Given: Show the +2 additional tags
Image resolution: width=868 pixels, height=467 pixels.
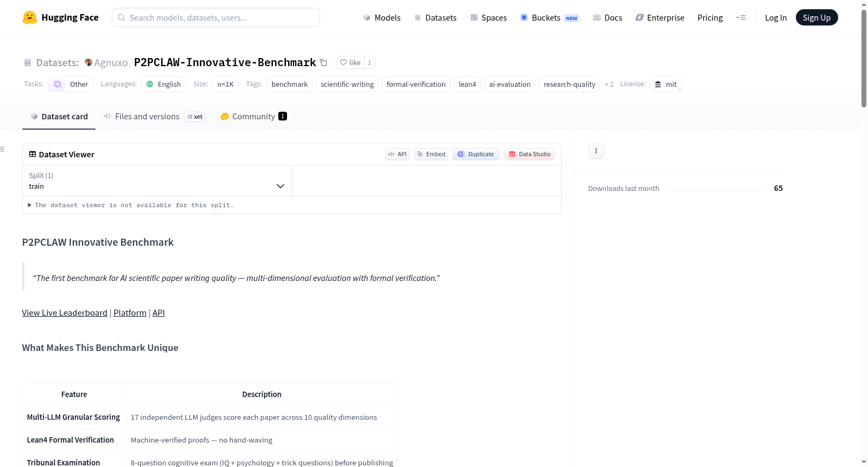Looking at the screenshot, I should (609, 84).
